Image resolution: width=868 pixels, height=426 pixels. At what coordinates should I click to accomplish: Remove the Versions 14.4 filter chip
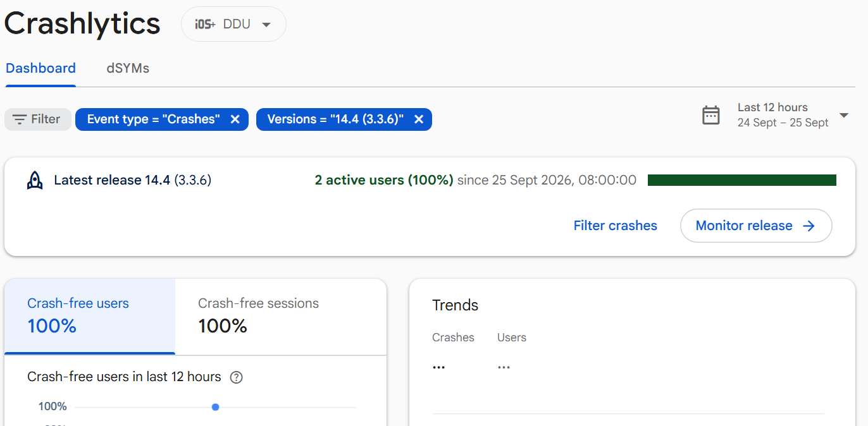coord(418,119)
